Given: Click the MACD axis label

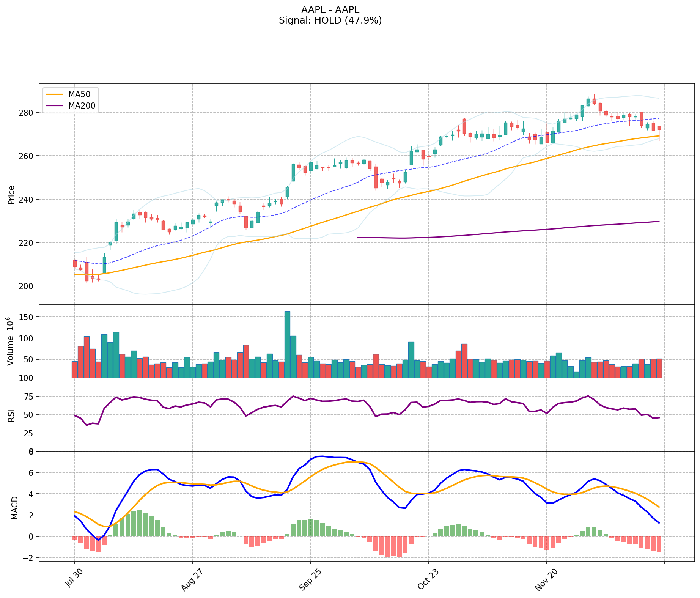Looking at the screenshot, I should click(x=14, y=508).
